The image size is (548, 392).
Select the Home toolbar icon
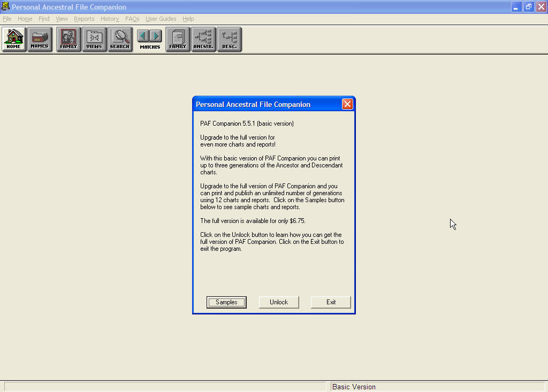(x=13, y=39)
